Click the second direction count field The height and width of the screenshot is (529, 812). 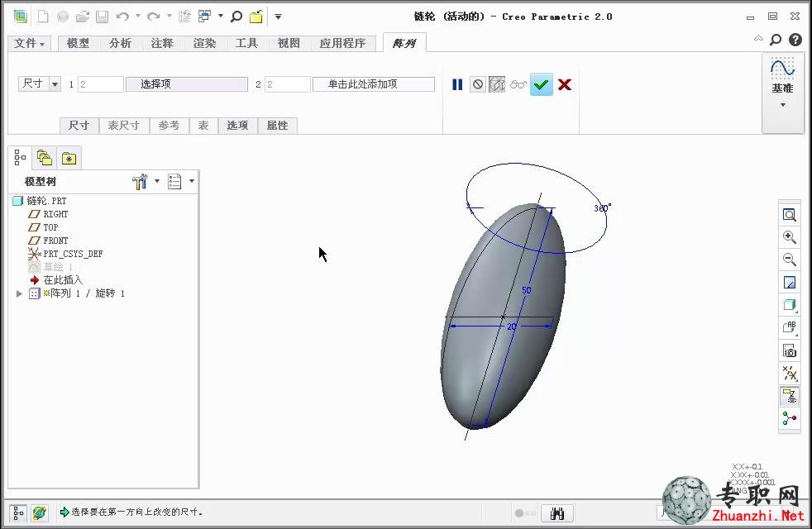point(288,83)
